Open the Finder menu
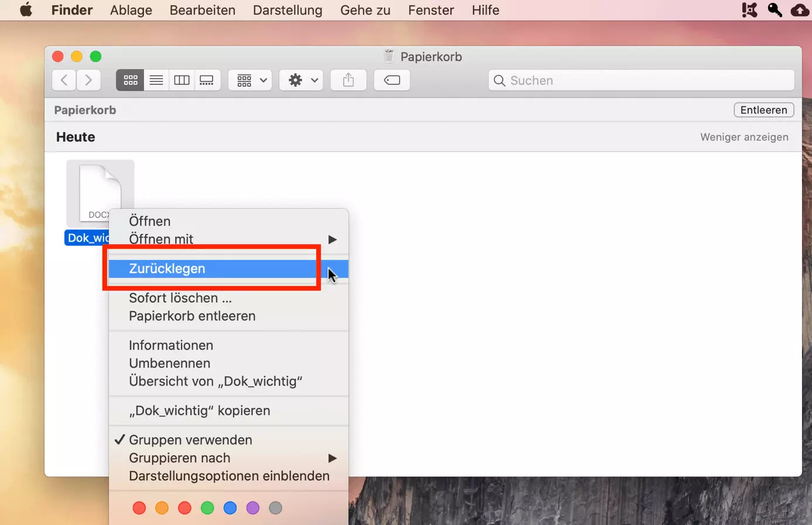The height and width of the screenshot is (525, 812). click(x=72, y=10)
